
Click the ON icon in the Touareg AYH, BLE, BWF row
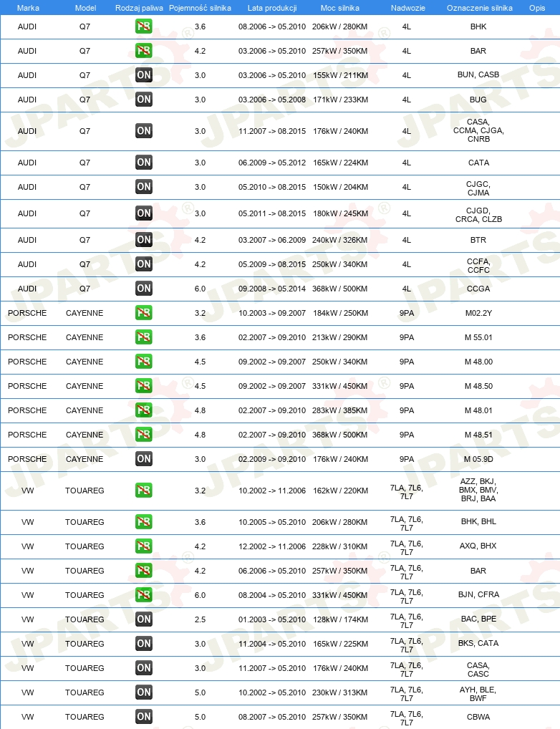click(x=144, y=692)
